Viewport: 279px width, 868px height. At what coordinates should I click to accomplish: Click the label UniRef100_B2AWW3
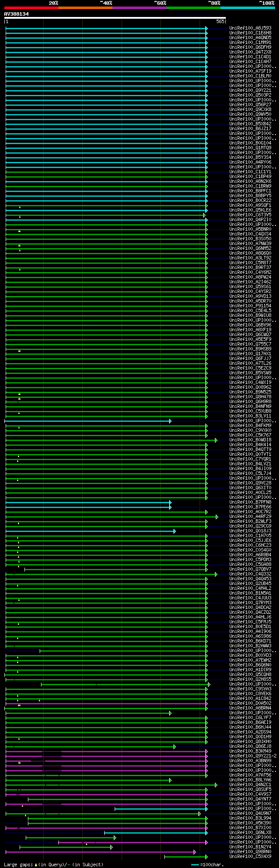(x=250, y=646)
